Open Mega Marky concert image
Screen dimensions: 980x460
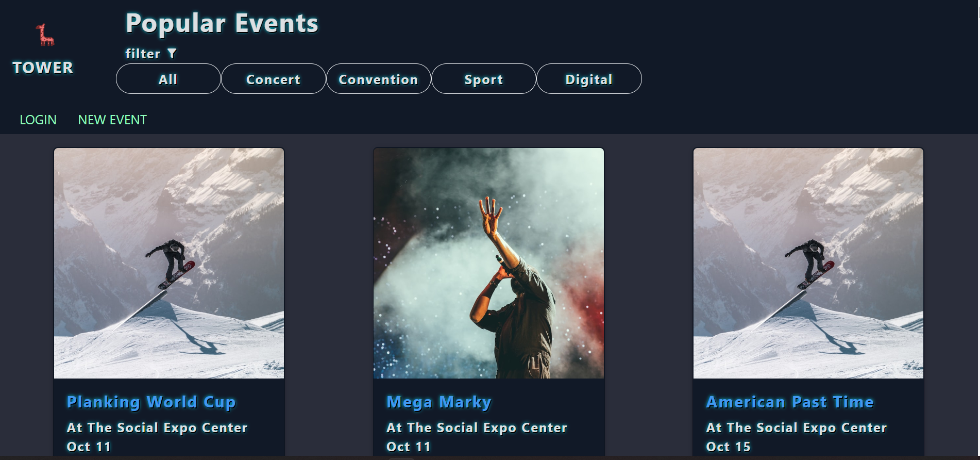pos(488,264)
